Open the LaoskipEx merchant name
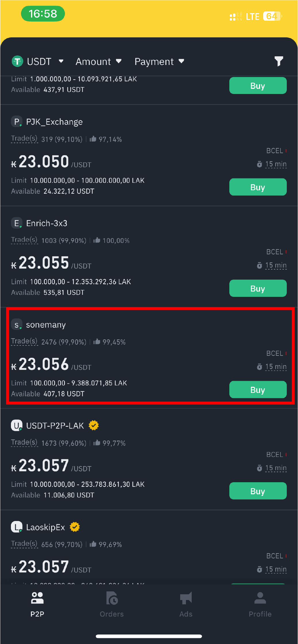Screen dimensions: 298x644 [x=45, y=527]
